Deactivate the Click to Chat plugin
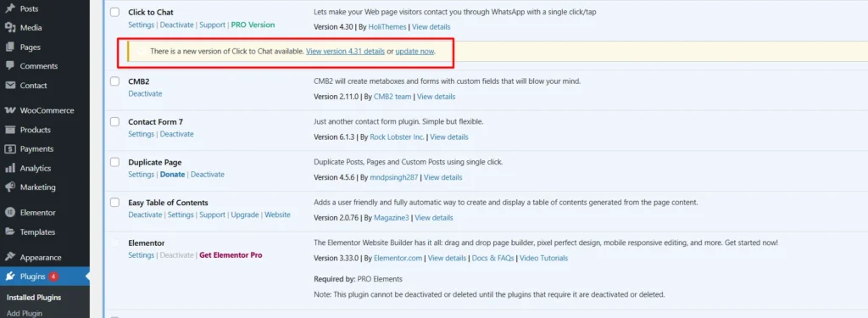 click(176, 25)
